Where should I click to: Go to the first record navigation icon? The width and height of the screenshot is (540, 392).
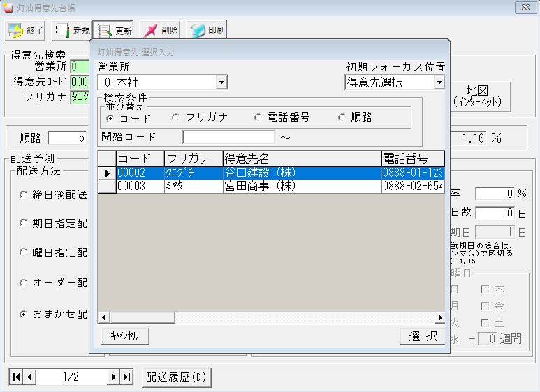click(x=16, y=377)
